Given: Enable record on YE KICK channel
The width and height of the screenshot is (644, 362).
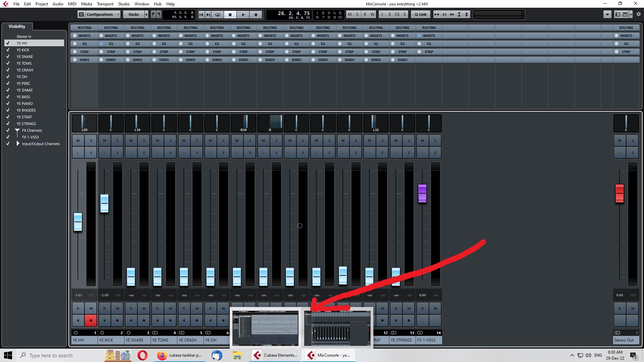Looking at the screenshot, I should pyautogui.click(x=117, y=320).
